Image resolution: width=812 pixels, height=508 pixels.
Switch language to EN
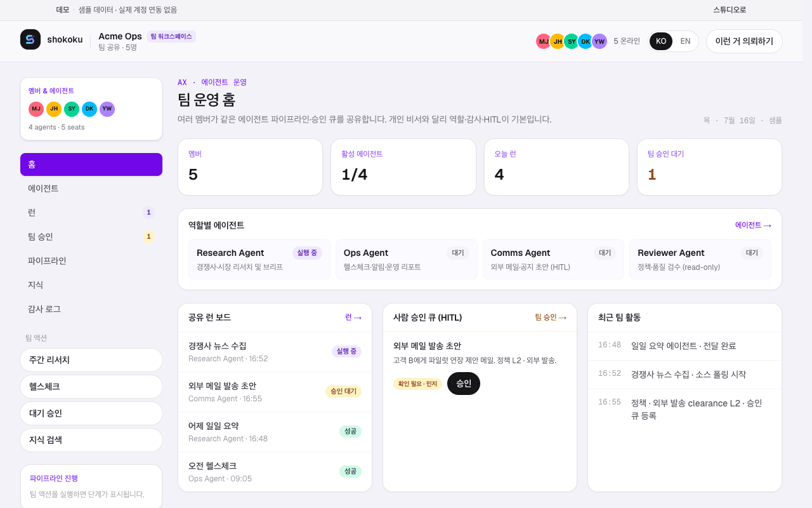[x=685, y=41]
